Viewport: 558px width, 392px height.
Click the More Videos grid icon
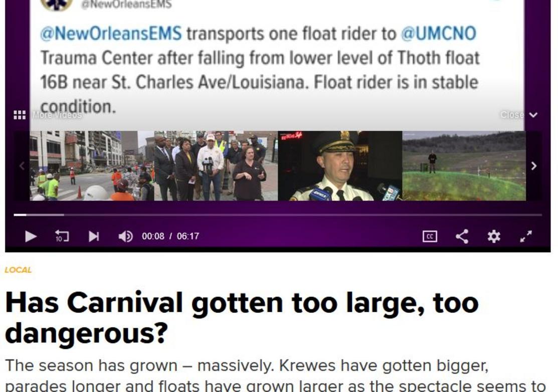[20, 115]
